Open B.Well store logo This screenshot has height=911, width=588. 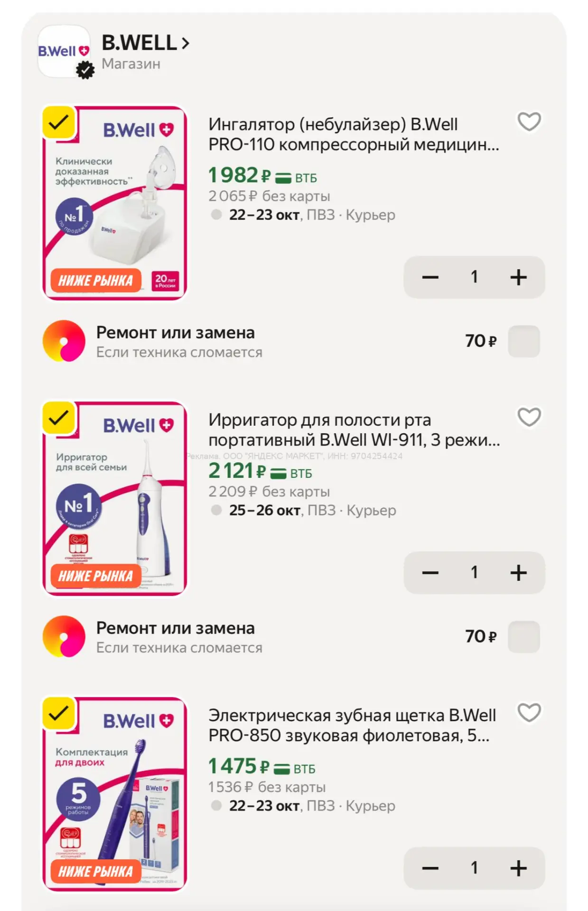(64, 52)
